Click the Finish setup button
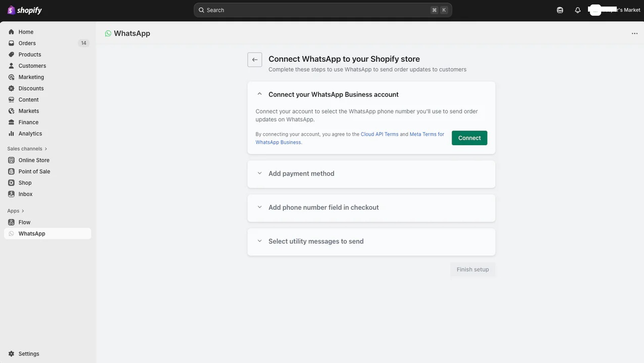644x363 pixels. point(473,270)
